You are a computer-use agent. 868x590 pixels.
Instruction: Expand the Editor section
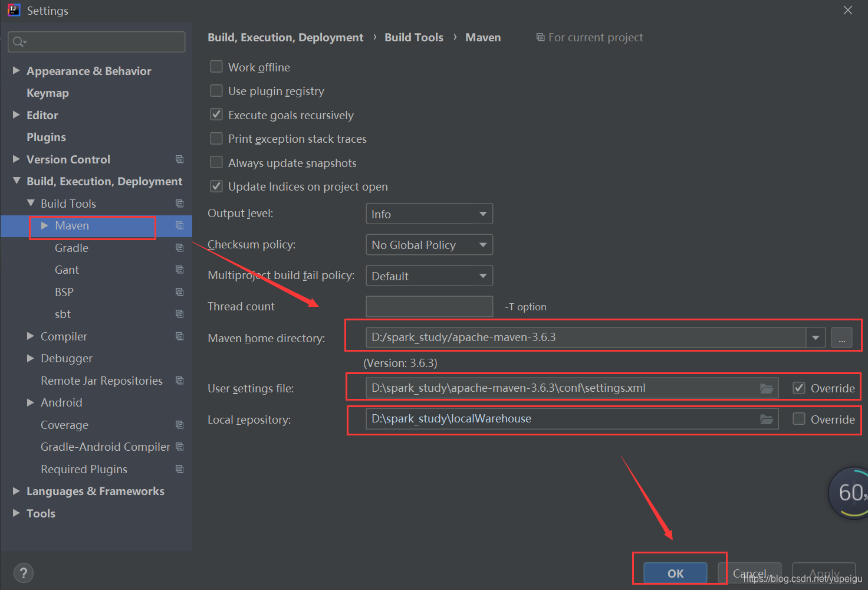click(x=17, y=115)
